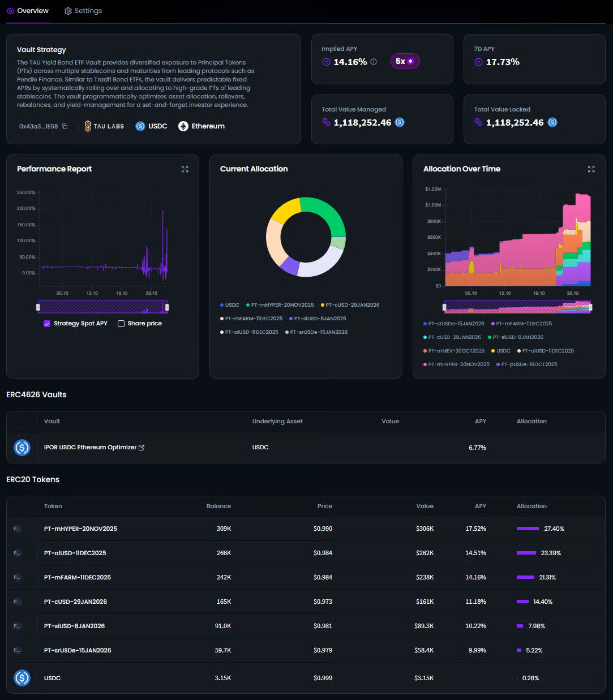
Task: Open the Overview tab
Action: tap(28, 11)
